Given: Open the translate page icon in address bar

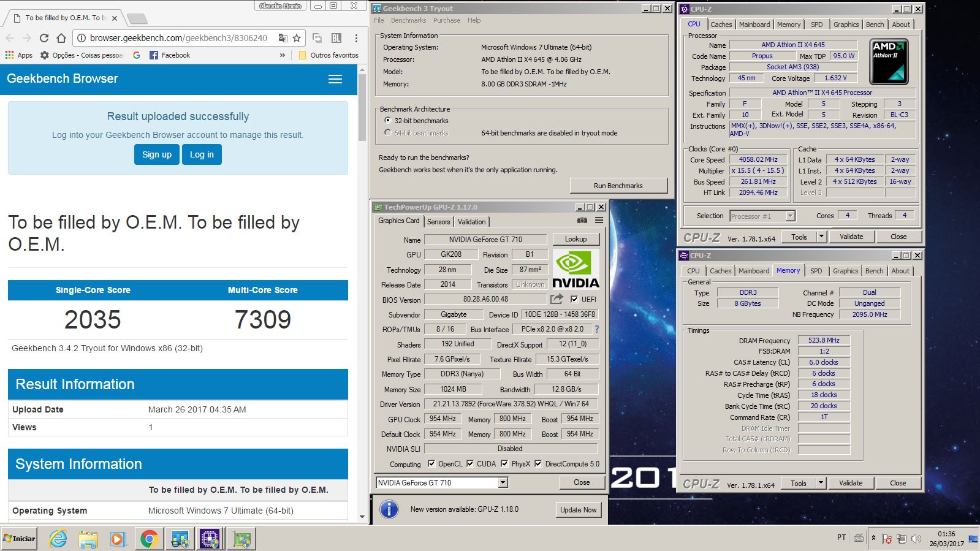Looking at the screenshot, I should coord(283,38).
